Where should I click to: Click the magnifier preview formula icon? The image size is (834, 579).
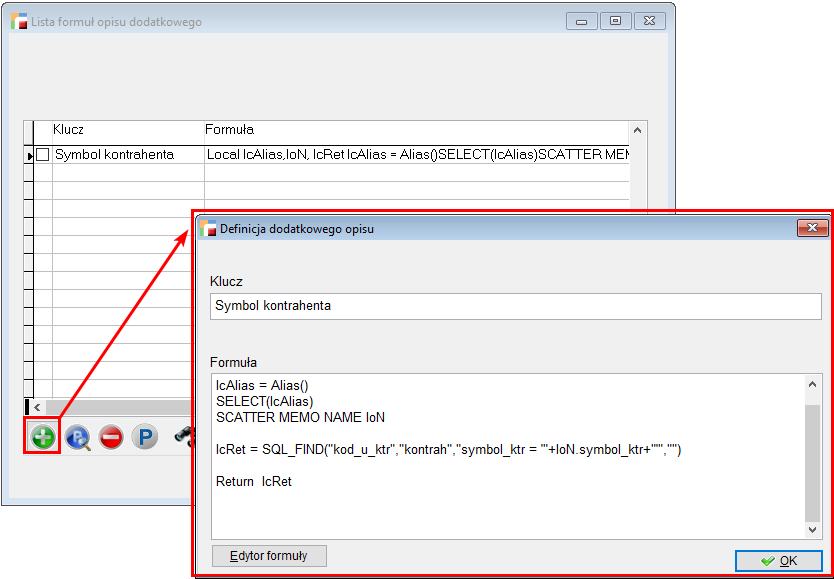point(77,437)
